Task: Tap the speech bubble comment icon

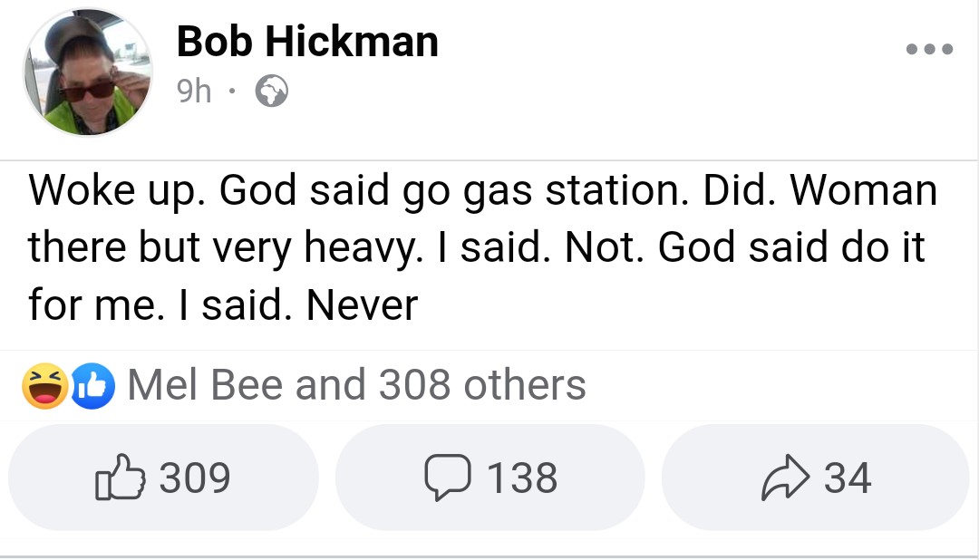Action: [x=444, y=478]
